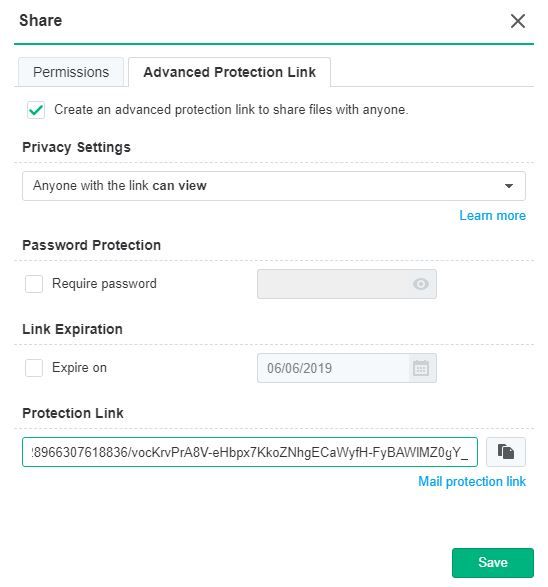Uncheck the create advanced protection link checkbox
The width and height of the screenshot is (548, 587).
[x=36, y=110]
